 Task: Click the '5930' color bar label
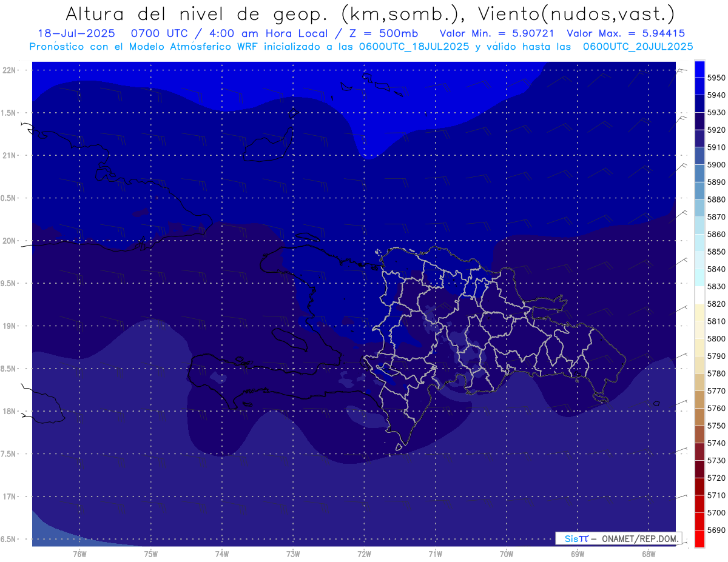point(716,113)
